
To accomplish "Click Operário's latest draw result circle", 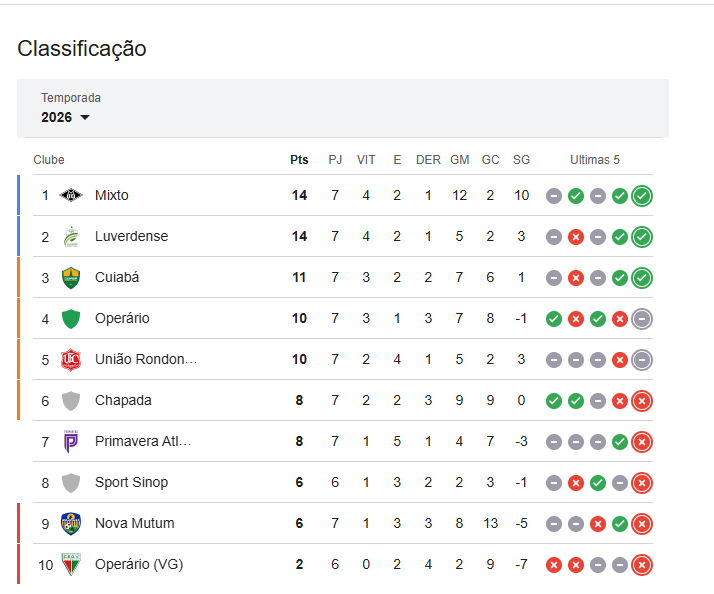I will click(x=642, y=319).
